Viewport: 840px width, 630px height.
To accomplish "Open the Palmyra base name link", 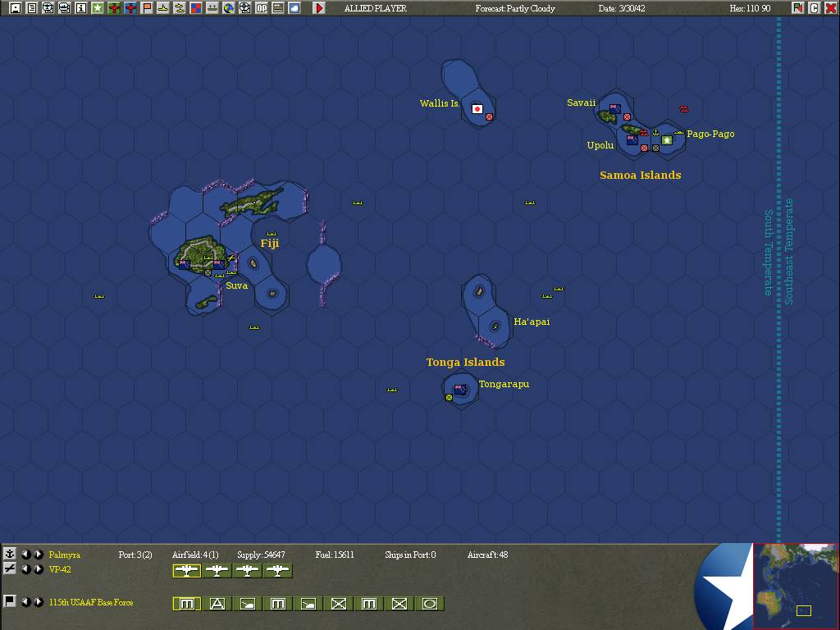I will coord(64,555).
